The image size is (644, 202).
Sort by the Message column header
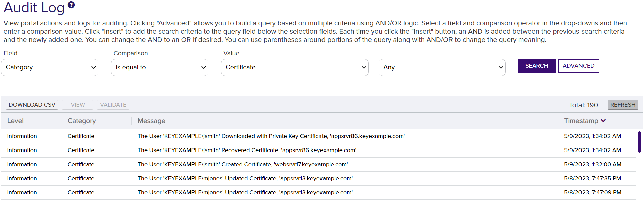click(151, 121)
